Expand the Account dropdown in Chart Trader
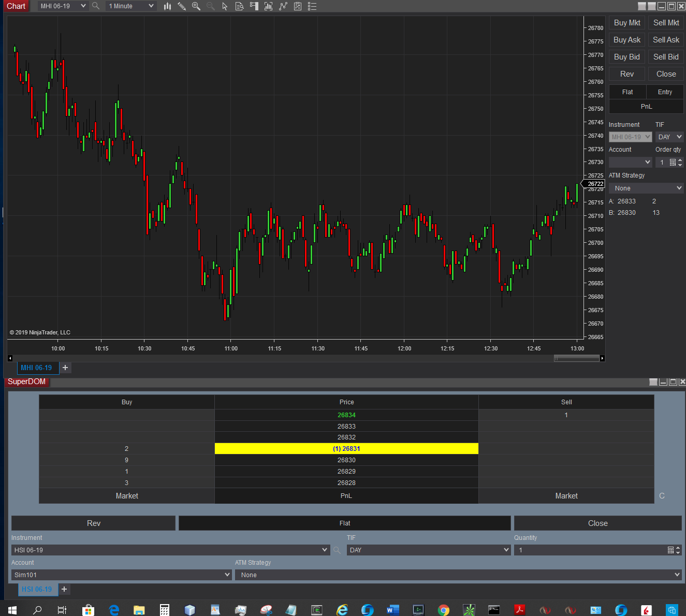 click(648, 163)
